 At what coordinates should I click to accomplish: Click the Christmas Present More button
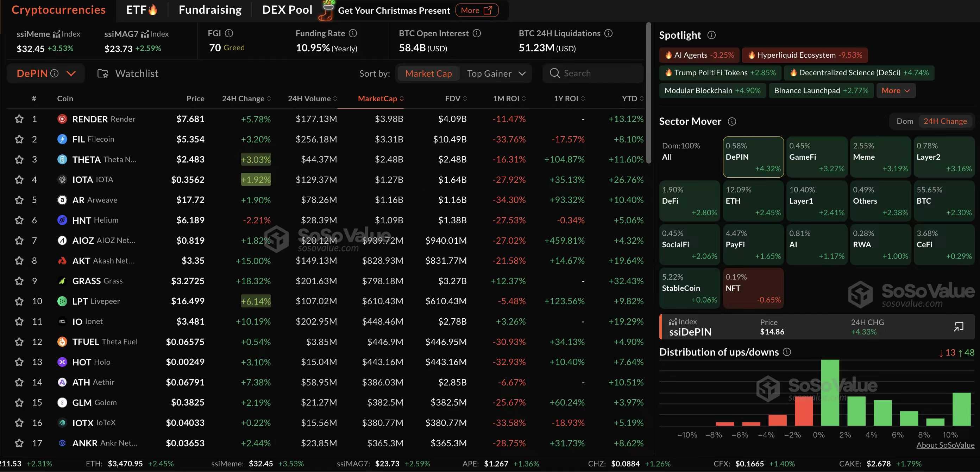tap(477, 10)
